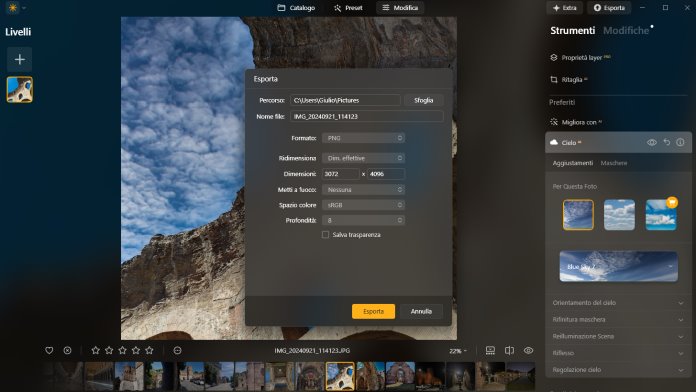Open the Formato PNG dropdown
The height and width of the screenshot is (392, 696).
coord(363,138)
